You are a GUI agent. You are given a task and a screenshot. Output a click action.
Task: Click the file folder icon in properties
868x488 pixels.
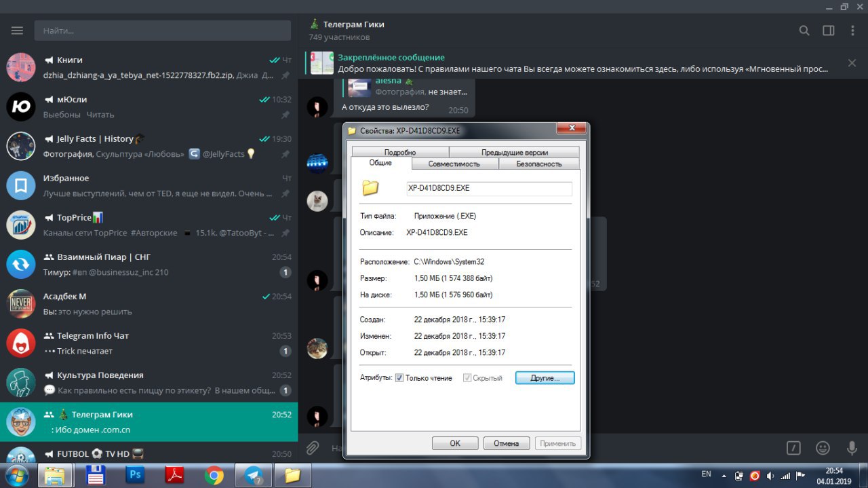click(370, 188)
